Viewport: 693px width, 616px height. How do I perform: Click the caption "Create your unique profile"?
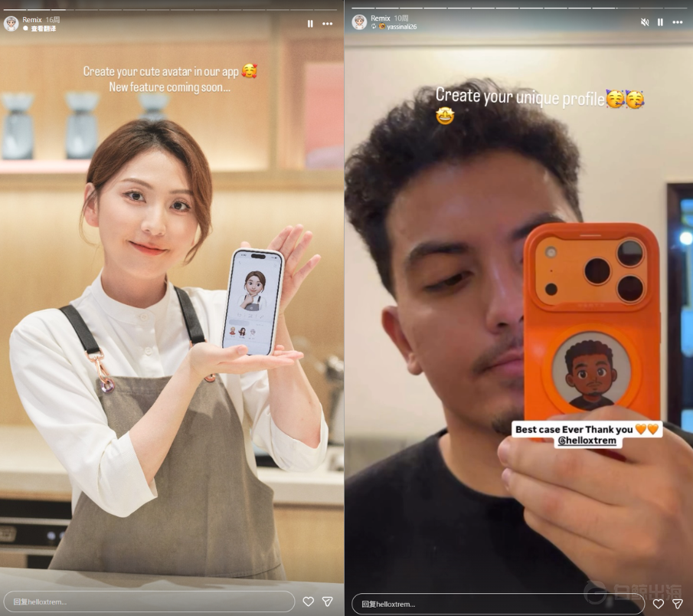[520, 97]
